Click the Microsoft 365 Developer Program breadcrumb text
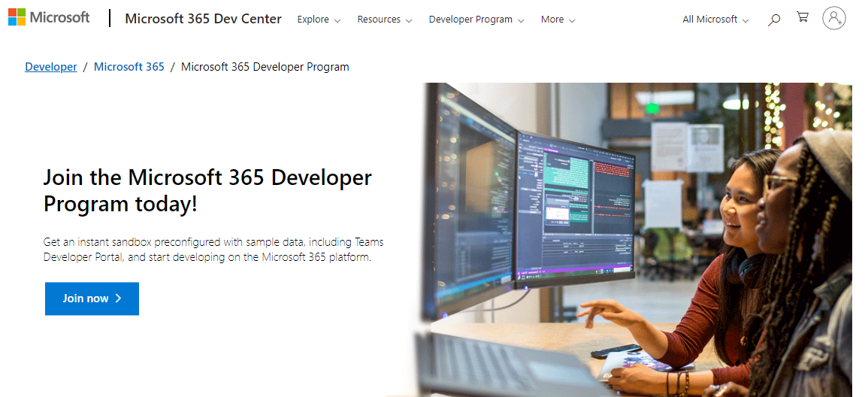Screen dimensions: 868x397 (x=265, y=67)
